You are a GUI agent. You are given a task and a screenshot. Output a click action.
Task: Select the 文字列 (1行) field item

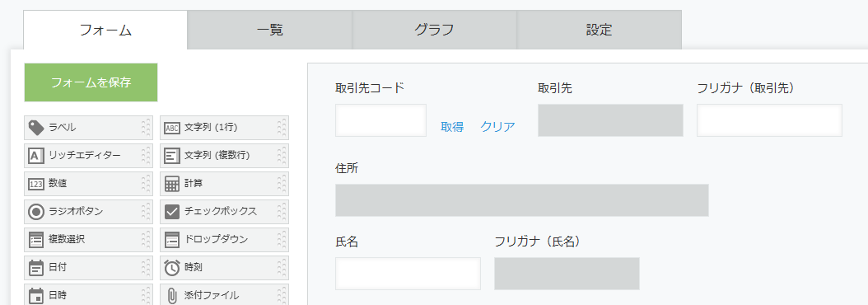(224, 128)
